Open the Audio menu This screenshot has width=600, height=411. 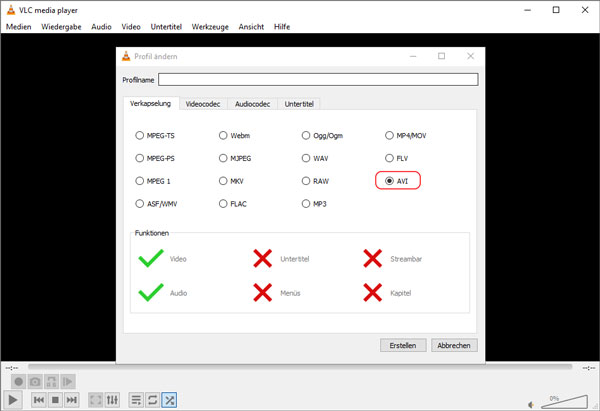101,27
